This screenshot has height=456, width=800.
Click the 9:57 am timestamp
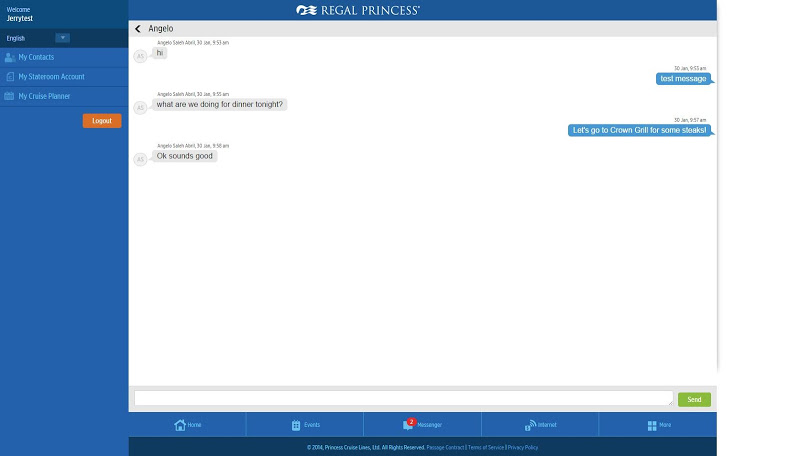(x=690, y=120)
